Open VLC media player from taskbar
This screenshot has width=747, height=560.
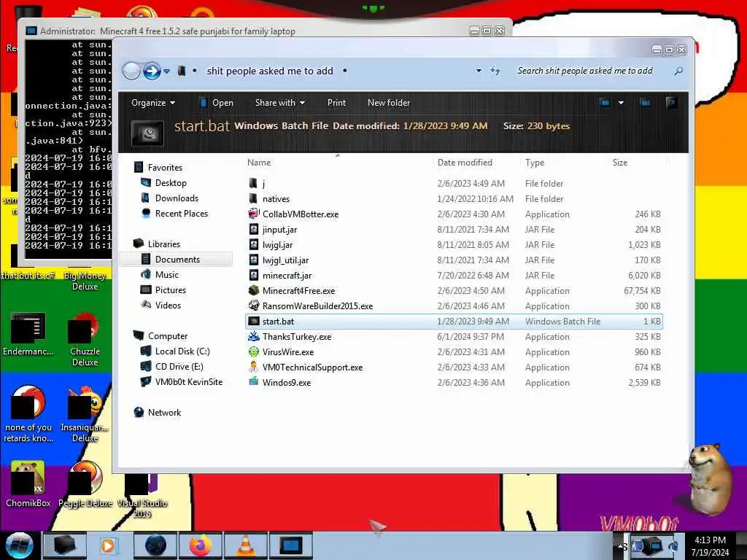point(245,545)
